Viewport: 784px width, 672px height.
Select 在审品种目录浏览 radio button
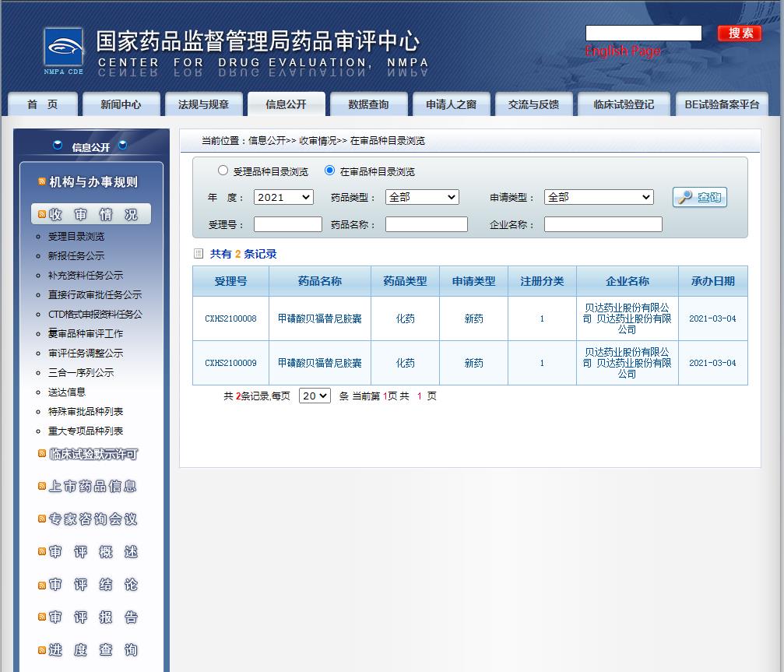coord(329,171)
